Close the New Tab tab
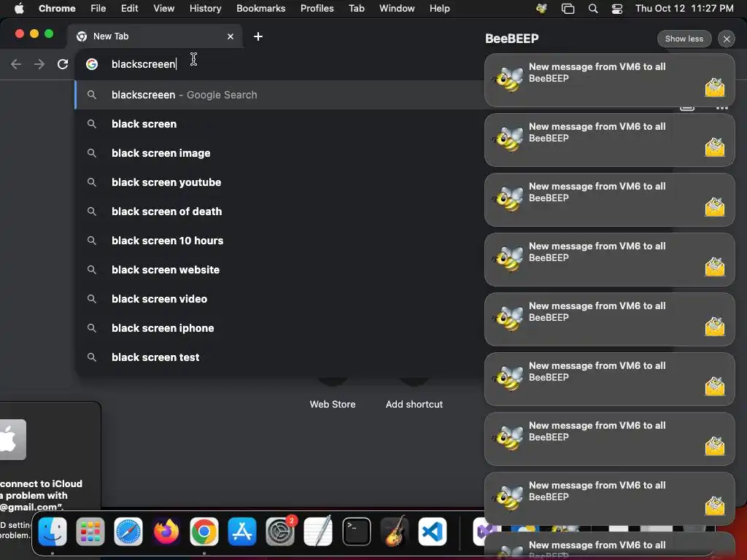This screenshot has height=560, width=747. (231, 36)
